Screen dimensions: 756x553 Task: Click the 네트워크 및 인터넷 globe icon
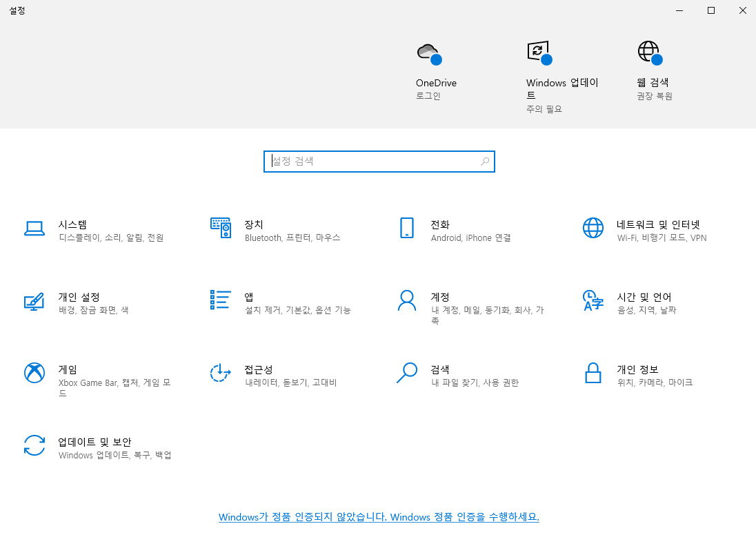point(593,228)
